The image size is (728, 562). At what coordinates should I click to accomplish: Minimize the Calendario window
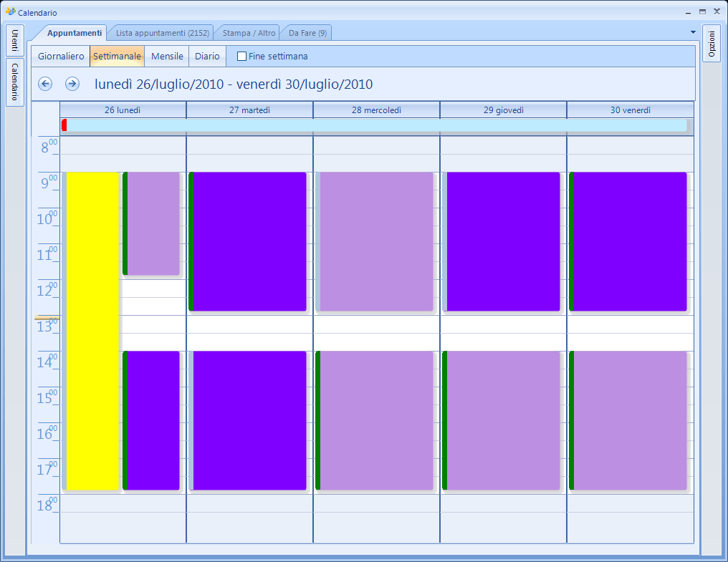(688, 12)
